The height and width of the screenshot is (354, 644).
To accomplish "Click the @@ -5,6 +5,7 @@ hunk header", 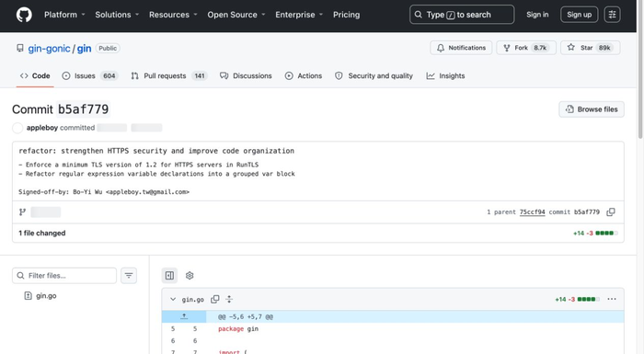I will tap(246, 316).
